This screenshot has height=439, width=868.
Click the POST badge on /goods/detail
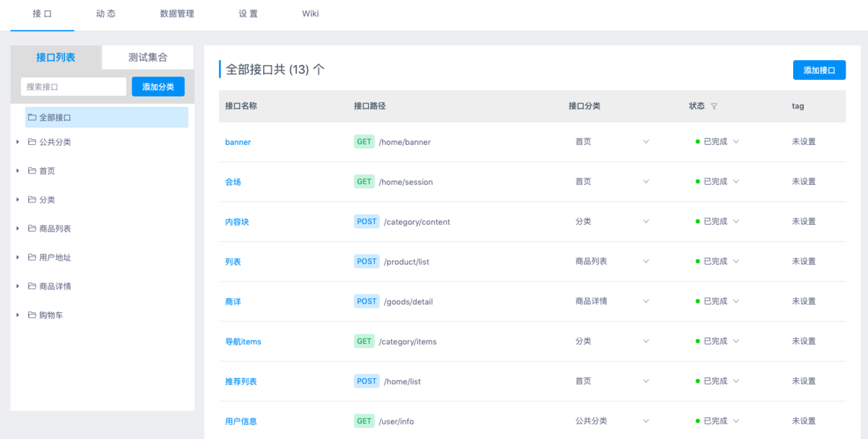click(366, 301)
